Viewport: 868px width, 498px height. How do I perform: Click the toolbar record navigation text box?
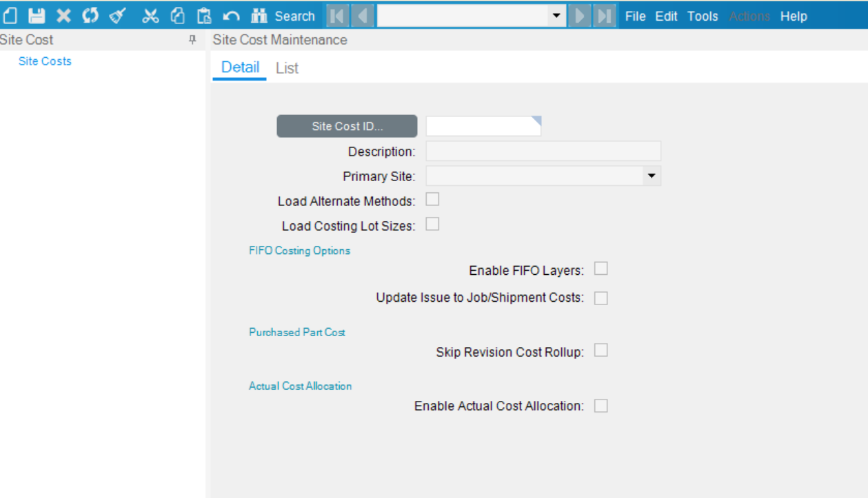pos(463,16)
